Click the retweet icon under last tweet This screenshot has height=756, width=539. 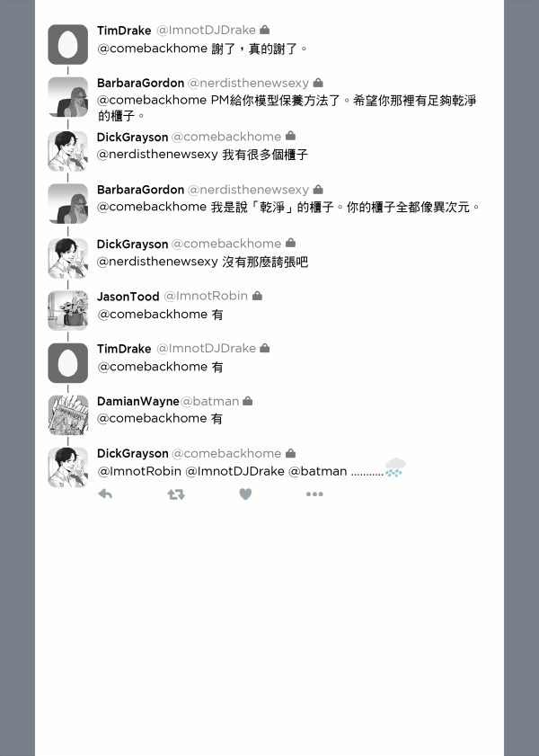176,494
